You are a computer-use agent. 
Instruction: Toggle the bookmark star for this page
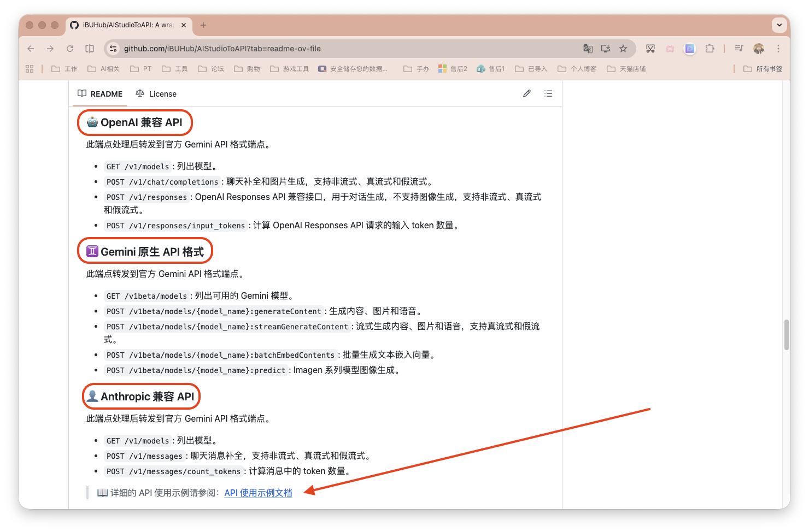click(x=624, y=49)
